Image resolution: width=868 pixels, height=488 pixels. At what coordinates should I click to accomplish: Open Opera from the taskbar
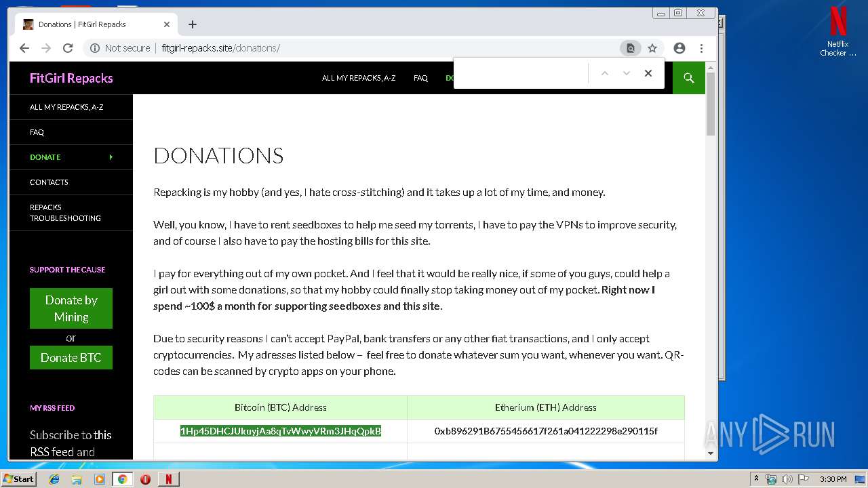[x=145, y=479]
